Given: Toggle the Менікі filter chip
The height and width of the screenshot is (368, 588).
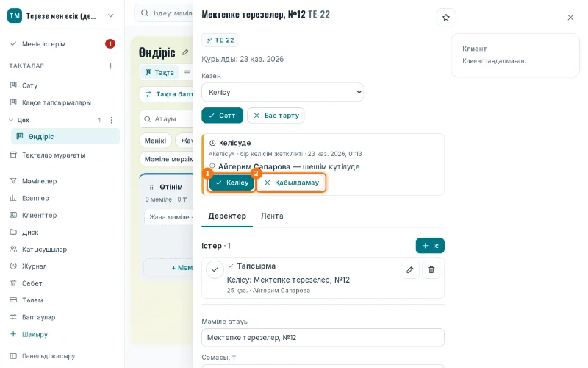Looking at the screenshot, I should (x=155, y=141).
